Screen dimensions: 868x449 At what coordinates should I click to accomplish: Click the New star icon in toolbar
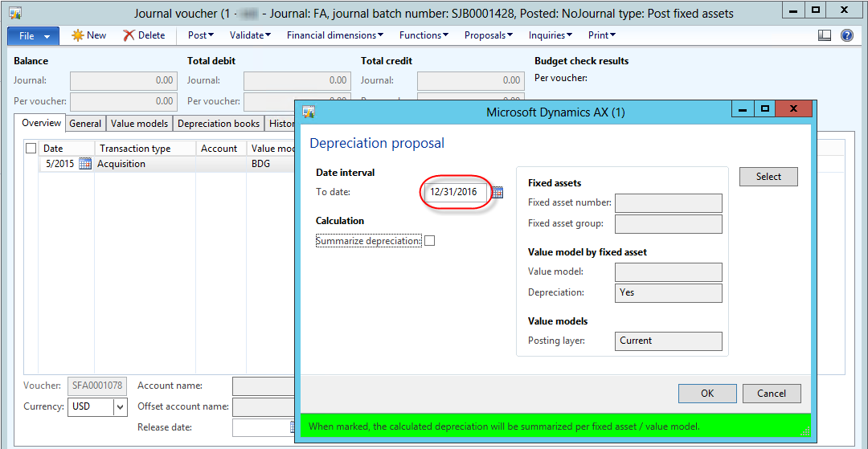pyautogui.click(x=78, y=35)
